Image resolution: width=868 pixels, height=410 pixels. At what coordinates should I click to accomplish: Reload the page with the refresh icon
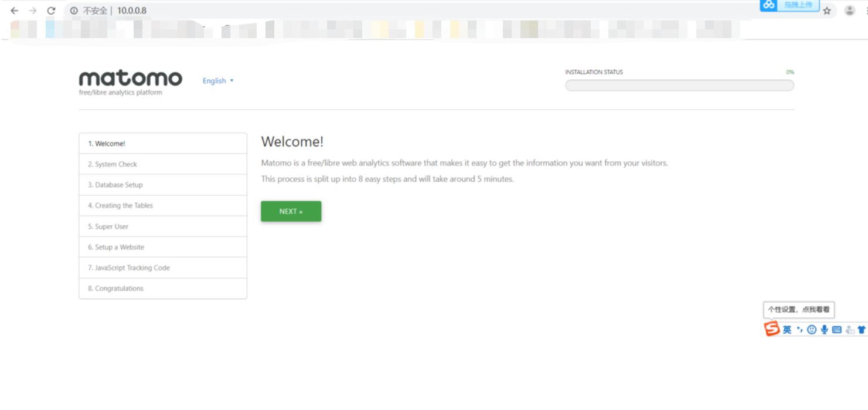(x=52, y=11)
